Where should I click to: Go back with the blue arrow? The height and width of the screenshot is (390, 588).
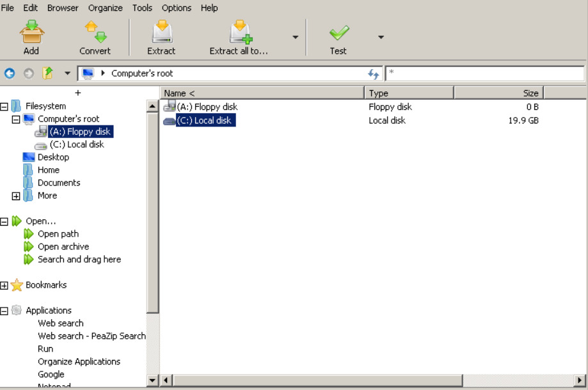(x=10, y=74)
